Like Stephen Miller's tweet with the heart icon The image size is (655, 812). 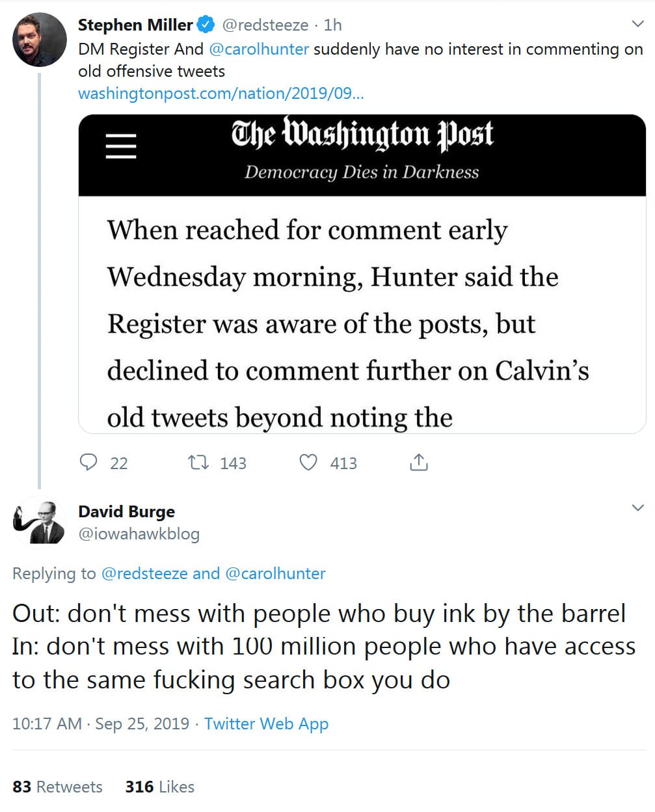click(308, 463)
